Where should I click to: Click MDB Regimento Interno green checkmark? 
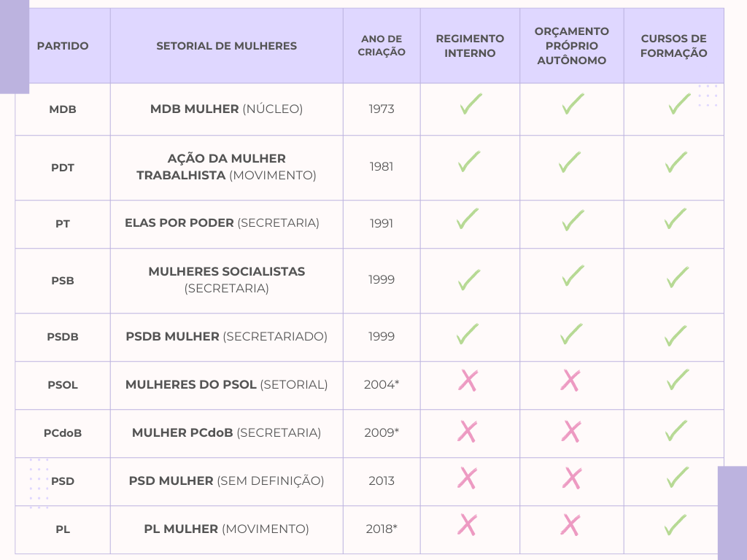(471, 104)
